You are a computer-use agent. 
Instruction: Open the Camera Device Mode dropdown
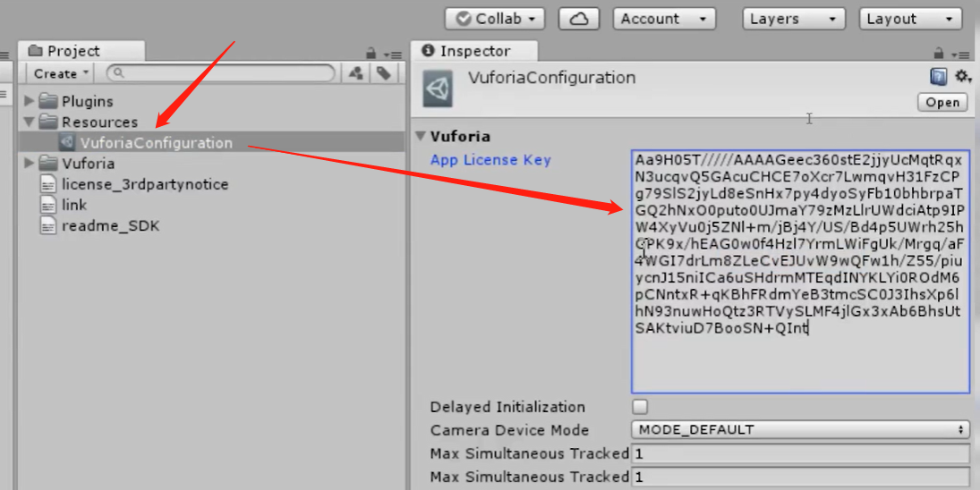pos(800,429)
